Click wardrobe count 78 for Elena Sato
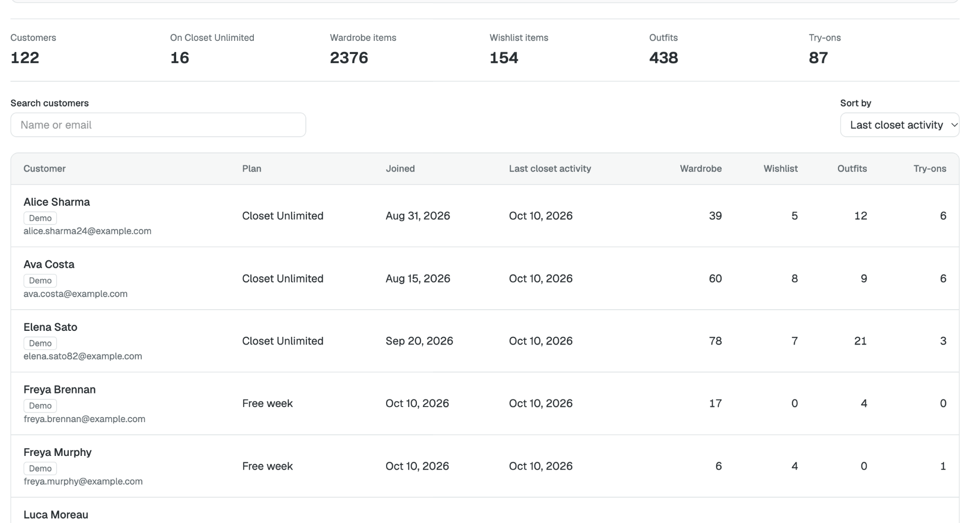This screenshot has height=523, width=980. click(x=715, y=341)
